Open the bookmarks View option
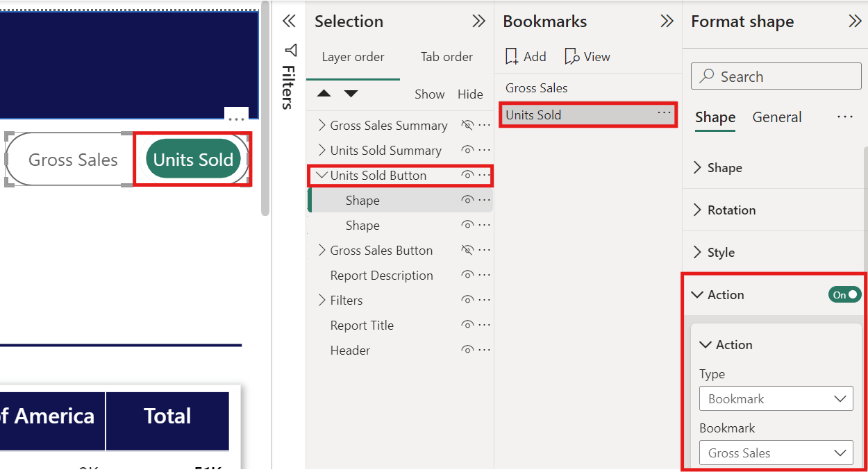This screenshot has height=472, width=868. (x=587, y=57)
